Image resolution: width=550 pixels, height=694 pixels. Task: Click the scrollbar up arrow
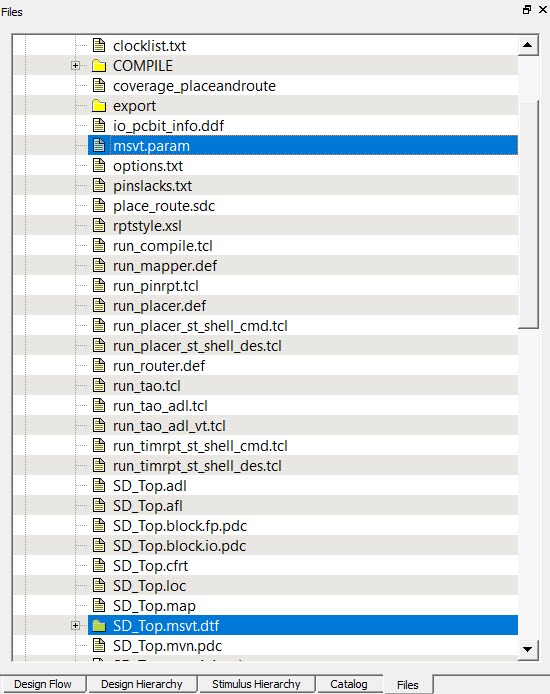(527, 45)
